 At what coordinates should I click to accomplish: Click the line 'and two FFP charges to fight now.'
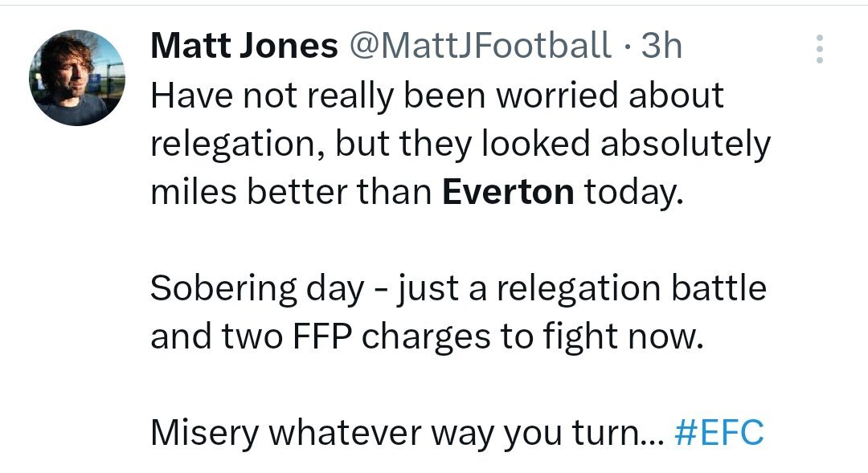427,337
